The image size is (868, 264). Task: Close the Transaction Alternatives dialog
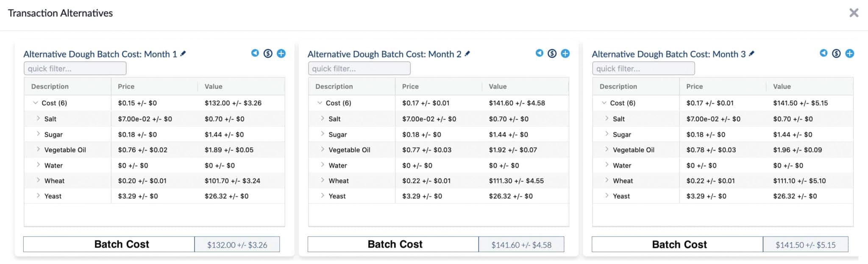(x=854, y=13)
